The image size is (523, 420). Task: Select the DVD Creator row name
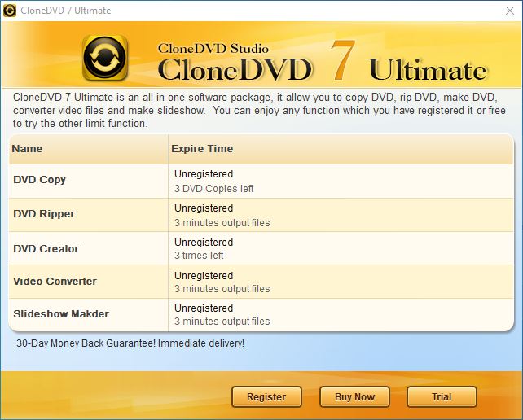tap(46, 249)
